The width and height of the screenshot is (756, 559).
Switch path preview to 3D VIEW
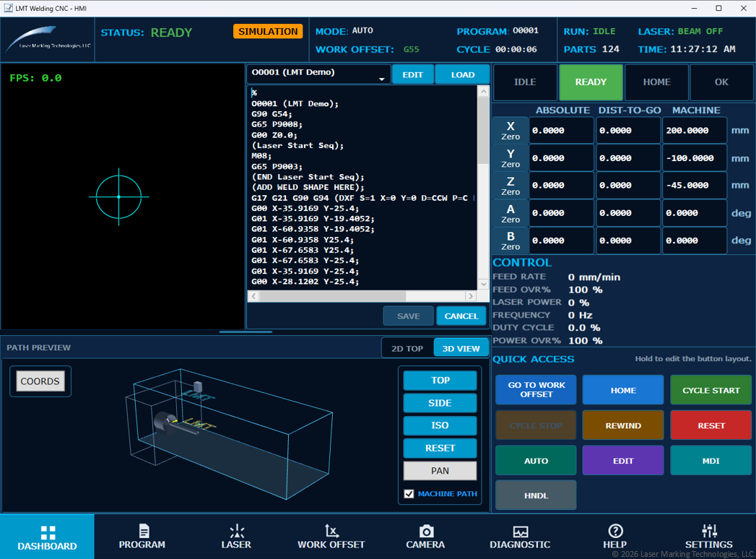(x=461, y=348)
